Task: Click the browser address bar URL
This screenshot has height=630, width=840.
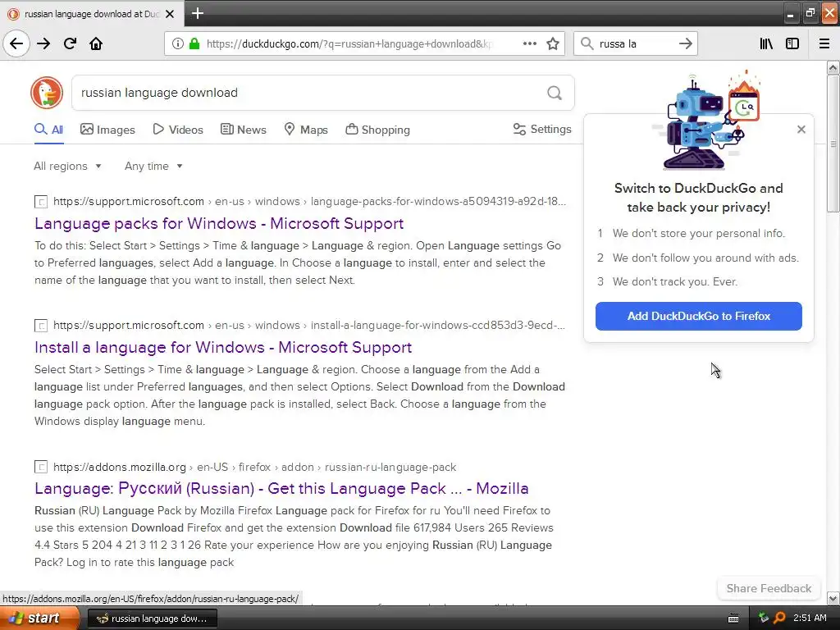Action: coord(349,43)
